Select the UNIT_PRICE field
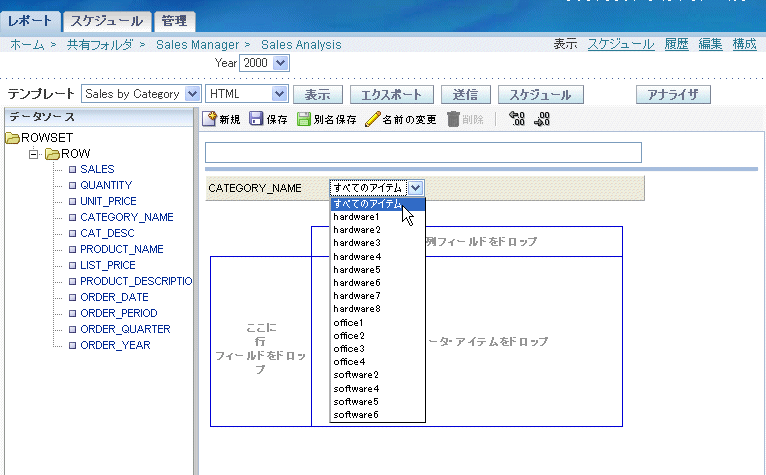 (108, 201)
